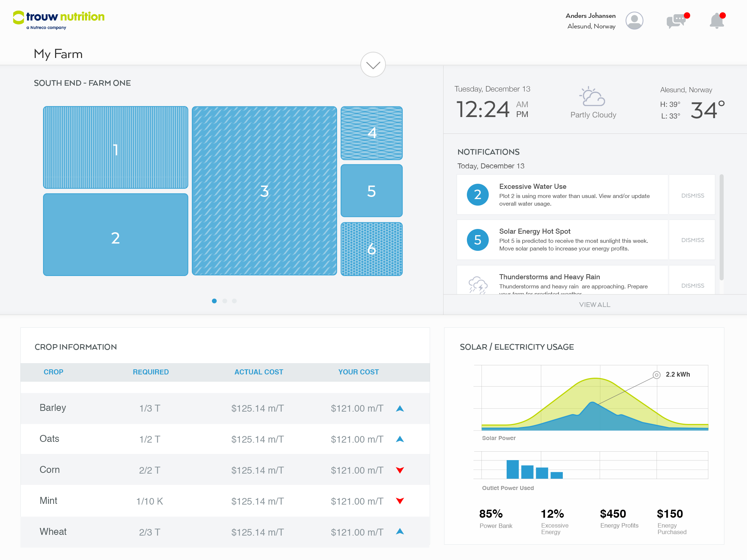Select farm plot 1
The width and height of the screenshot is (747, 560).
click(x=116, y=148)
